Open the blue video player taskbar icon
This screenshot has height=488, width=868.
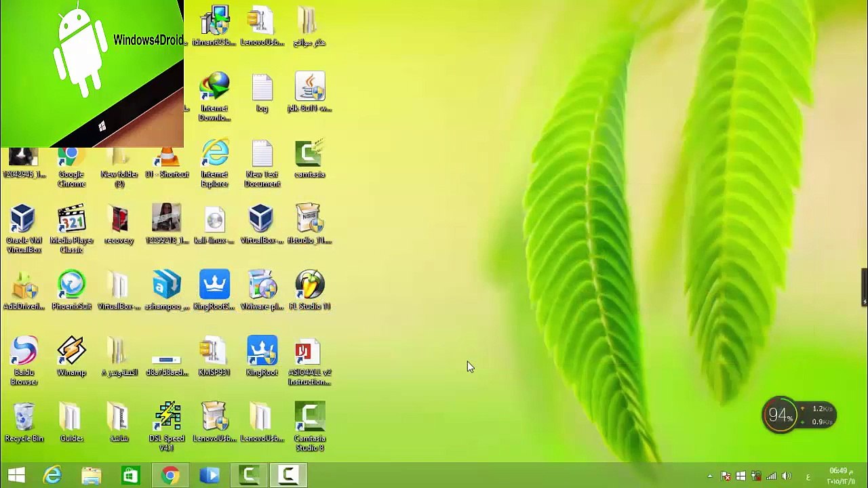point(210,475)
